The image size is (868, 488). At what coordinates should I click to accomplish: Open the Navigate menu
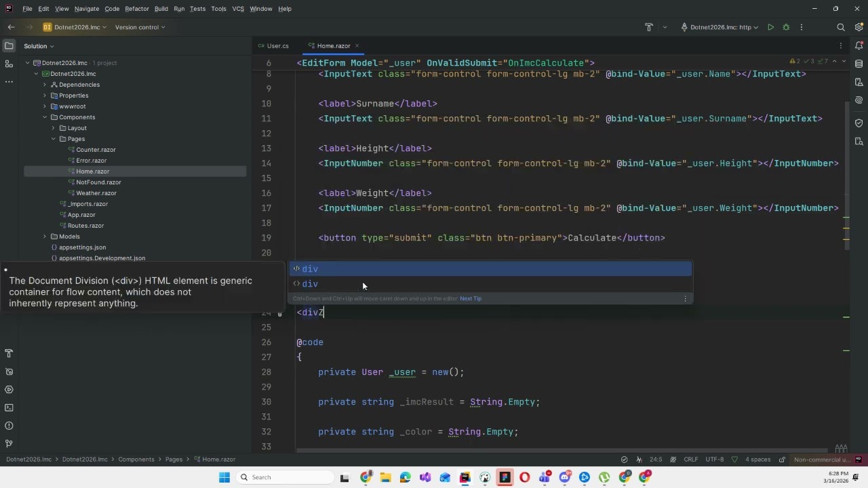(87, 9)
